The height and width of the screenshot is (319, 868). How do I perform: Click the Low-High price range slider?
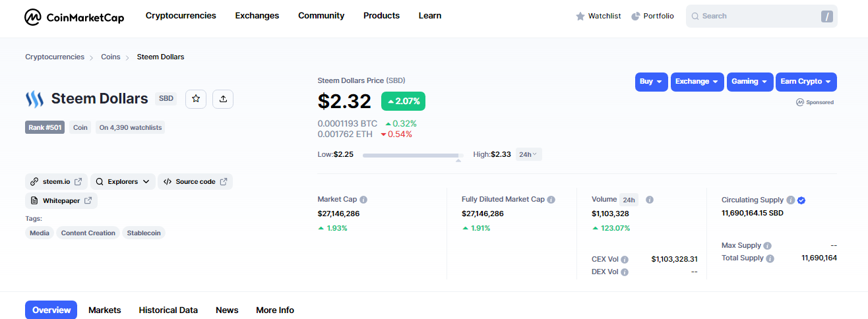414,156
